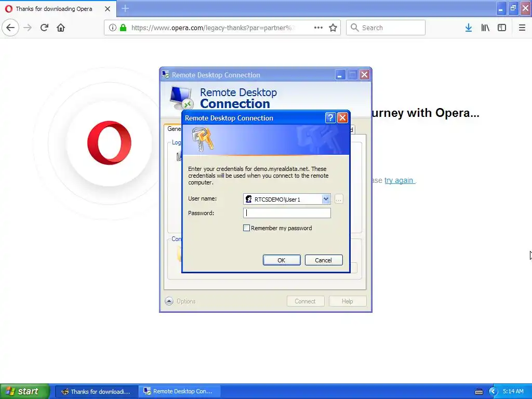Open page actions three-dot menu
Image resolution: width=532 pixels, height=399 pixels.
click(x=318, y=28)
